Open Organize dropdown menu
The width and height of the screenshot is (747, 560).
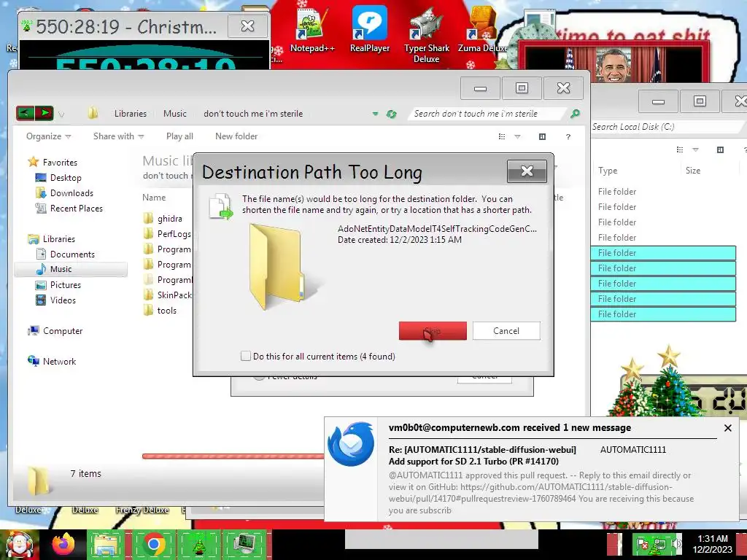pyautogui.click(x=49, y=136)
